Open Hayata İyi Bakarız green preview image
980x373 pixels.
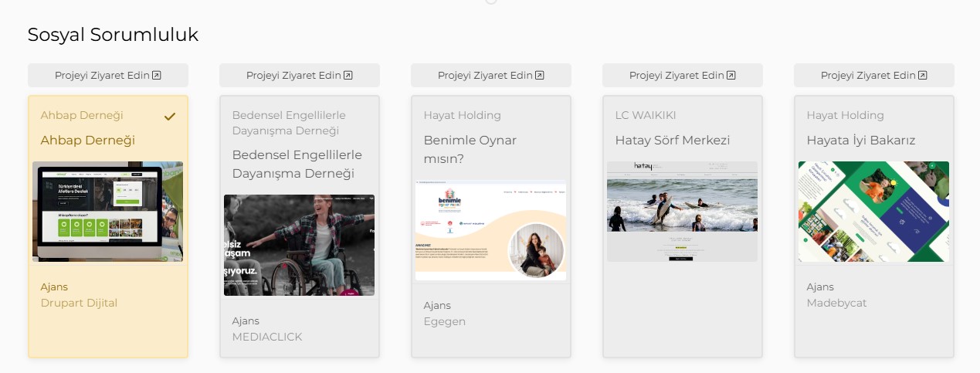click(x=873, y=211)
